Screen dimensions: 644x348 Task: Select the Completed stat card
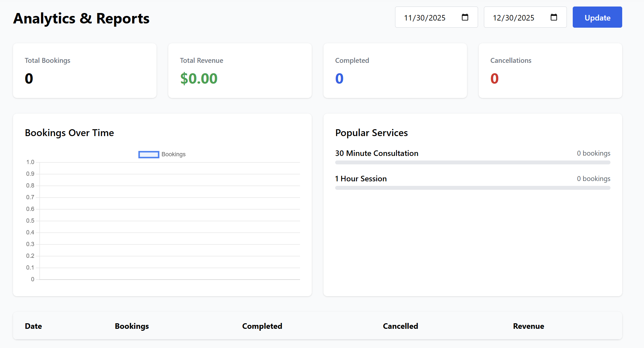395,71
